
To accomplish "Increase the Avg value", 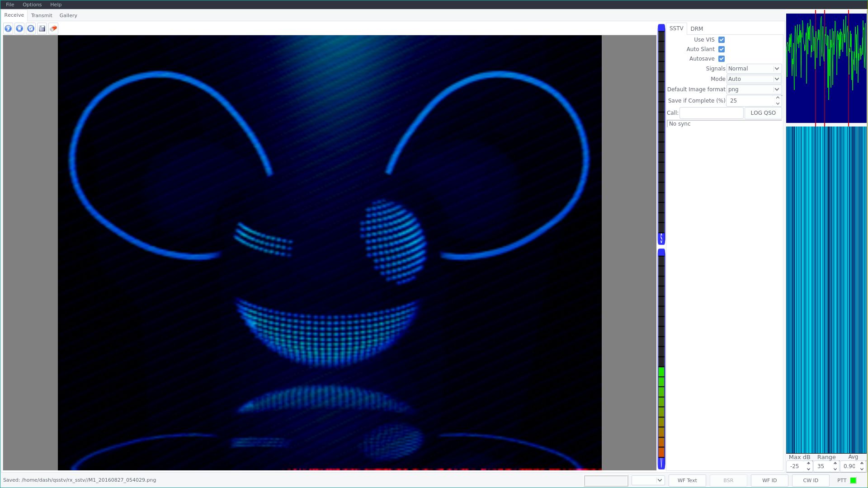I will pos(862,464).
